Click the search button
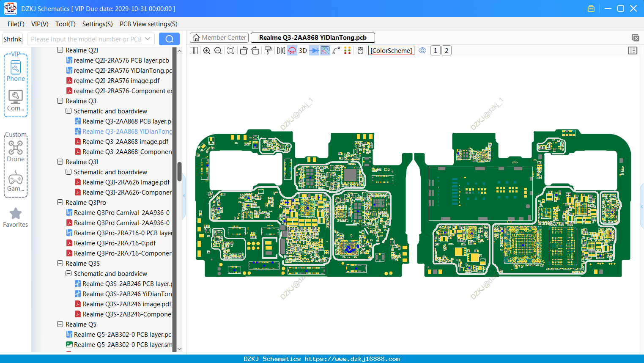The height and width of the screenshot is (363, 644). click(x=169, y=39)
